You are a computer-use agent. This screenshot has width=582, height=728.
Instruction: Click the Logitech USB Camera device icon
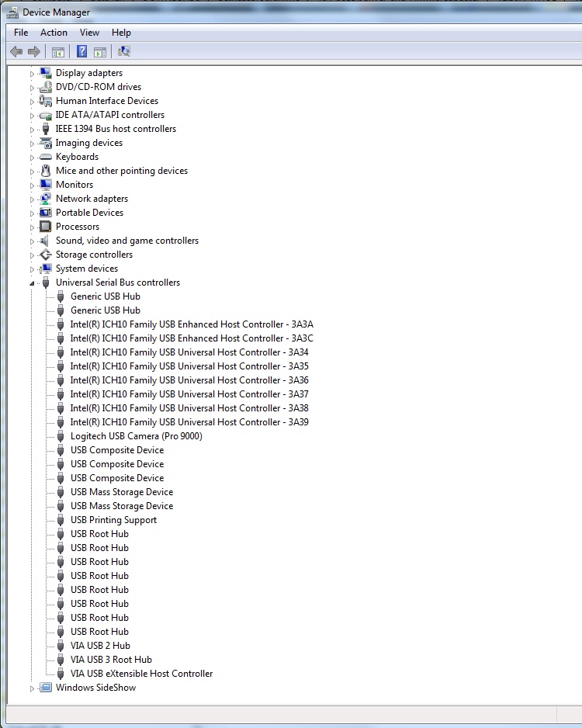(61, 436)
